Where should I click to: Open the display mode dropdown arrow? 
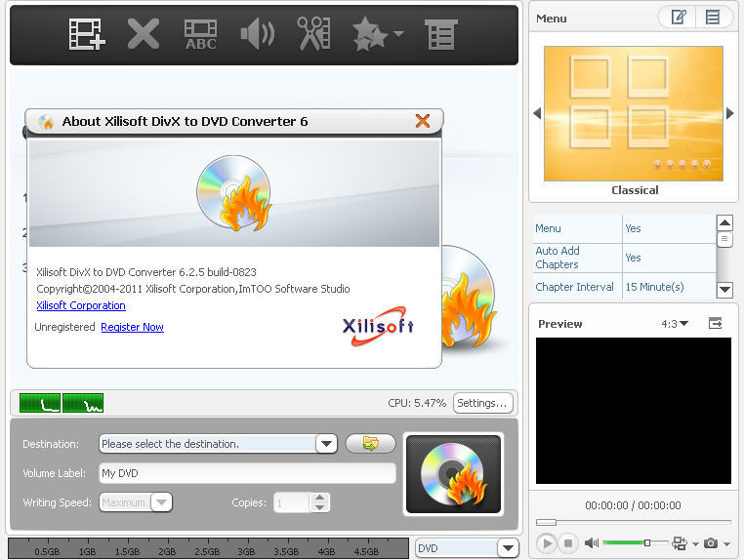[695, 544]
